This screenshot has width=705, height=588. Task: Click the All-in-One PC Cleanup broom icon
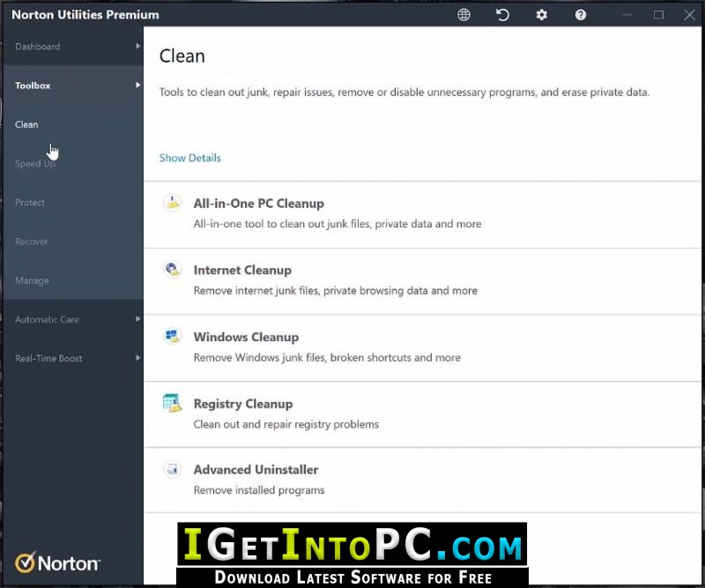tap(172, 203)
